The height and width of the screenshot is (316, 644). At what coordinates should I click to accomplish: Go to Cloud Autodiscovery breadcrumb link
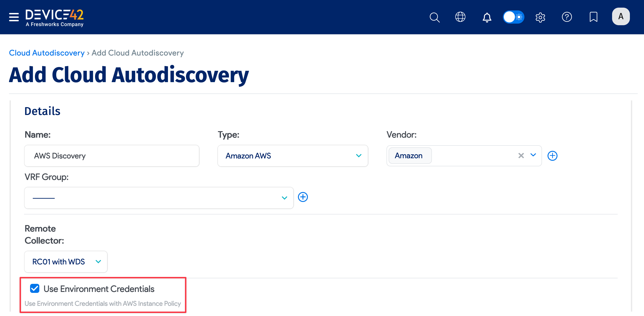(47, 53)
